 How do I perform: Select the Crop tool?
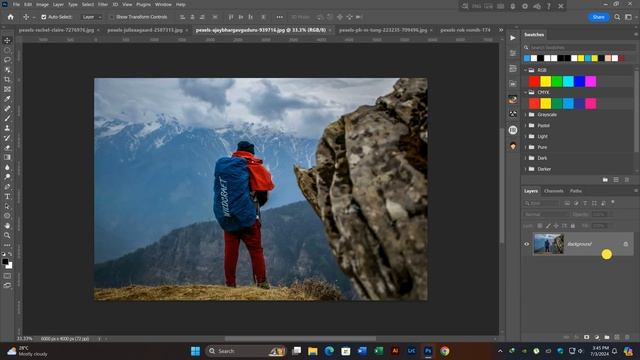[x=7, y=80]
